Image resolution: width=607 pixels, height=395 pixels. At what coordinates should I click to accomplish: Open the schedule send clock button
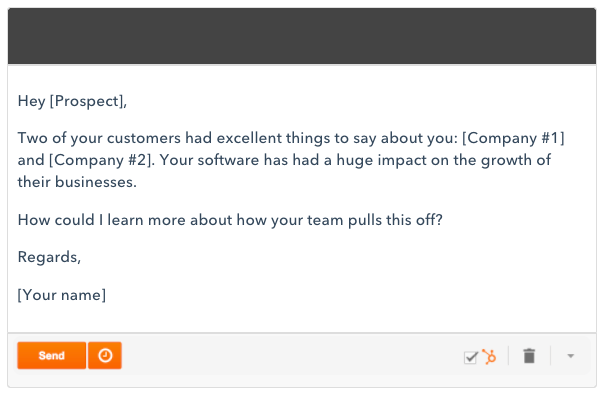105,355
